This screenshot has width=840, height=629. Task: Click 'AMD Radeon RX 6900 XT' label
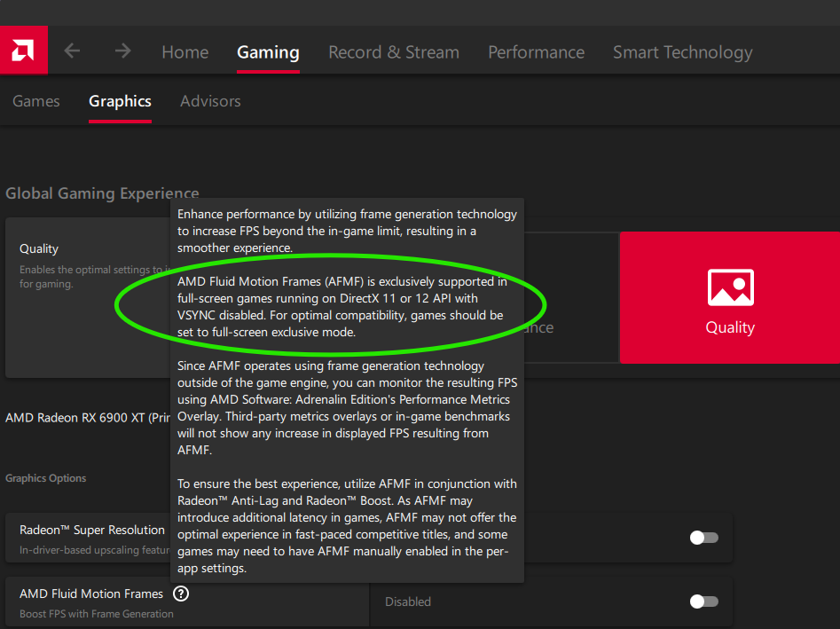[x=88, y=417]
